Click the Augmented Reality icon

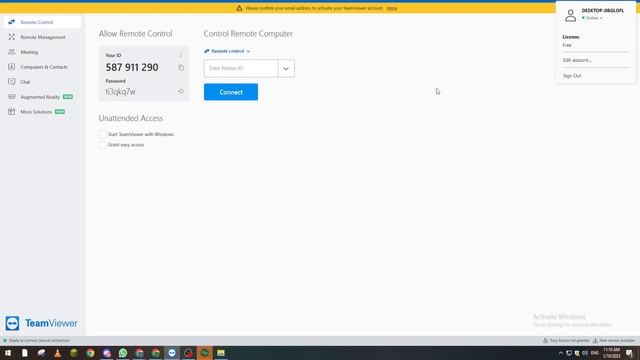point(11,97)
